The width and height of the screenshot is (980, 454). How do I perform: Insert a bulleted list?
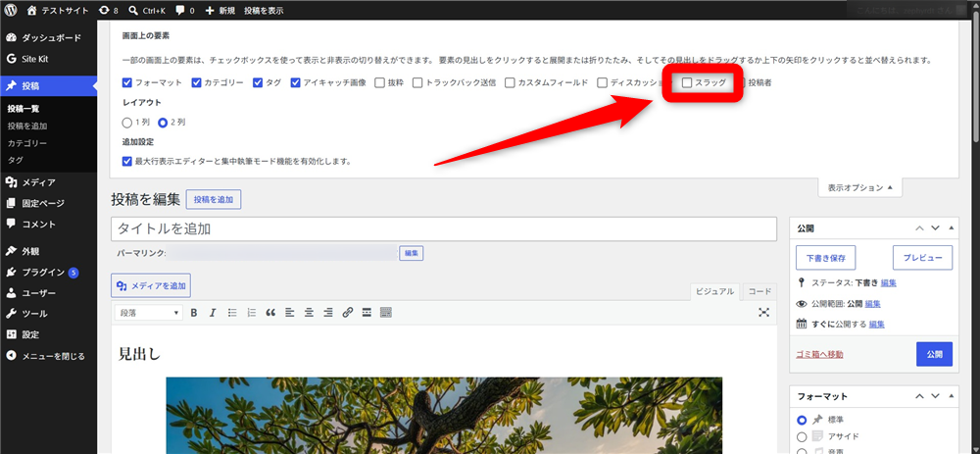coord(232,312)
